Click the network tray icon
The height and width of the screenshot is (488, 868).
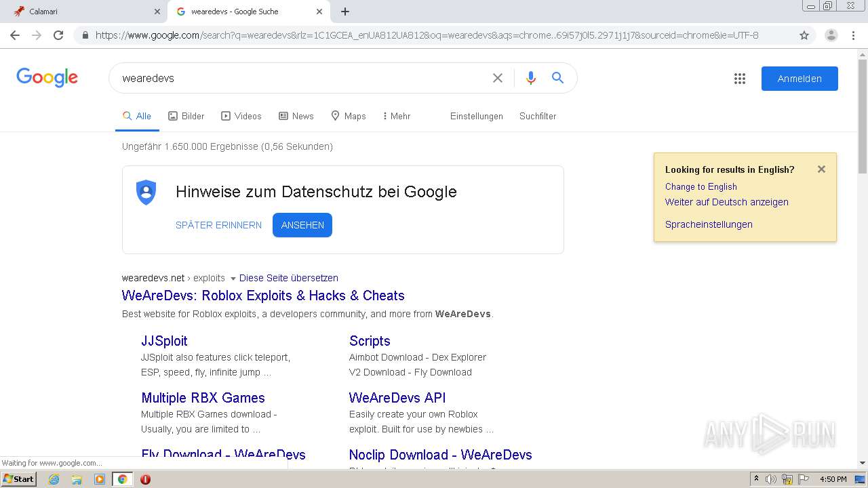[787, 479]
